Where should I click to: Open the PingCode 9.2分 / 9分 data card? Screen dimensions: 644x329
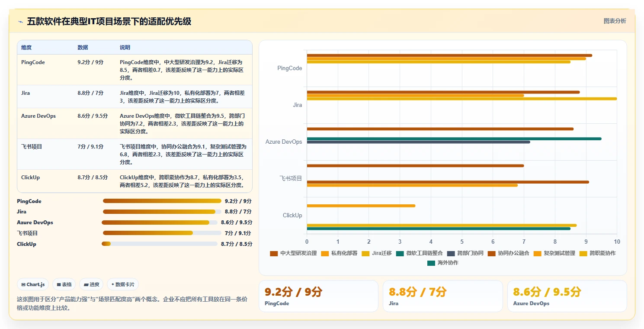(318, 296)
